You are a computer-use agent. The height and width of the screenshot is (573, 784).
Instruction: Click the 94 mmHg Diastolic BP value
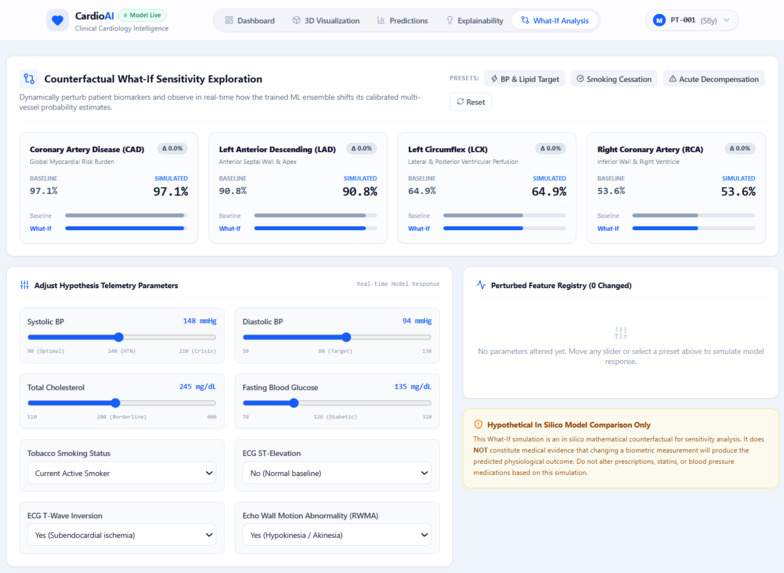point(416,321)
